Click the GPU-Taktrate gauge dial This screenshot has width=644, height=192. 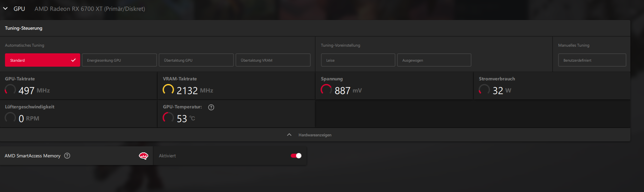pyautogui.click(x=10, y=89)
